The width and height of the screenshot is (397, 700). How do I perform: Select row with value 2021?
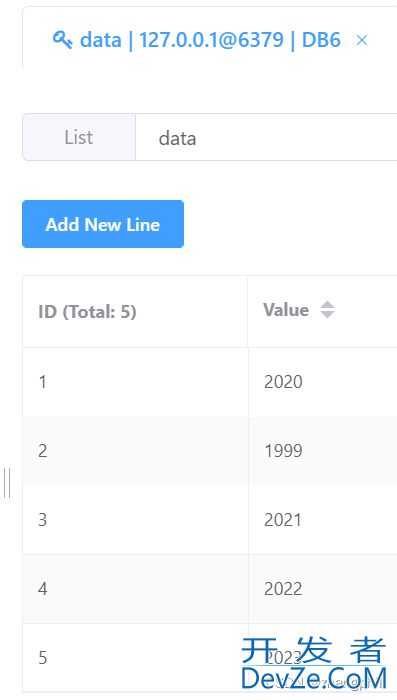click(210, 520)
